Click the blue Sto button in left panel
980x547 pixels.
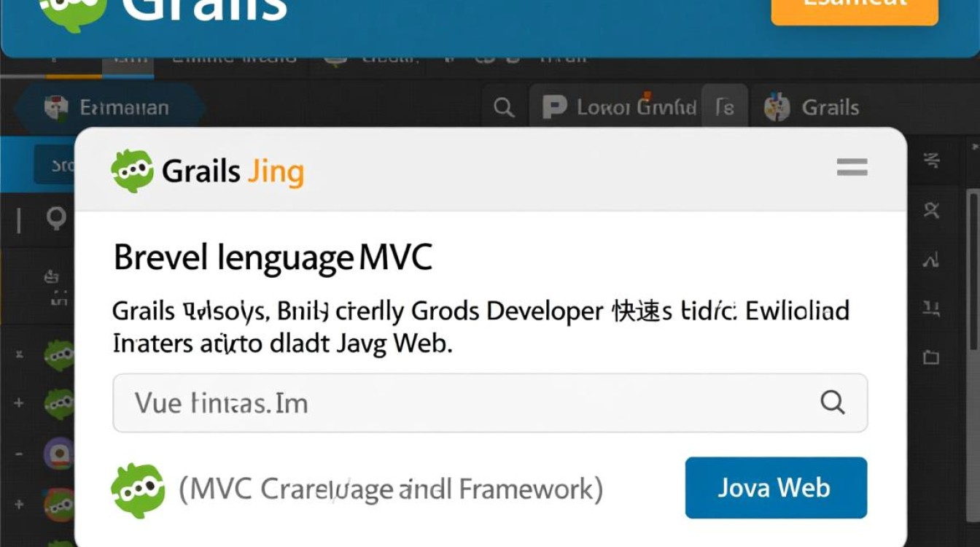click(x=55, y=166)
